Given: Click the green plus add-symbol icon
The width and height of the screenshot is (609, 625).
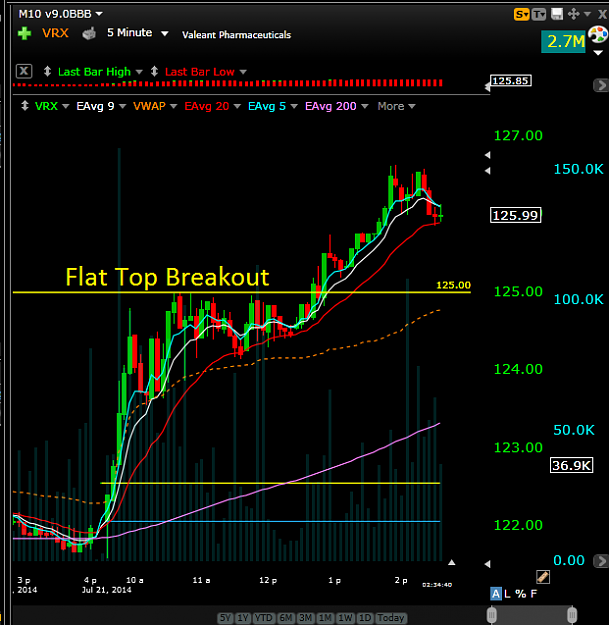Looking at the screenshot, I should click(x=24, y=33).
